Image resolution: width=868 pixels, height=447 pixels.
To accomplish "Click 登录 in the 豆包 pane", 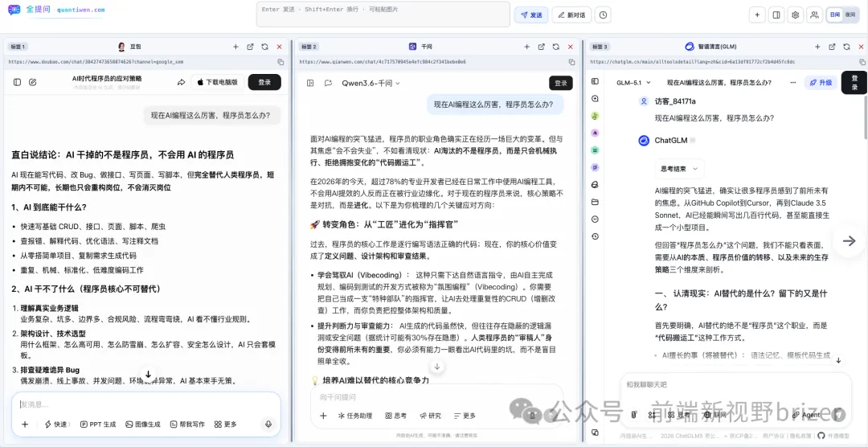I will point(264,82).
